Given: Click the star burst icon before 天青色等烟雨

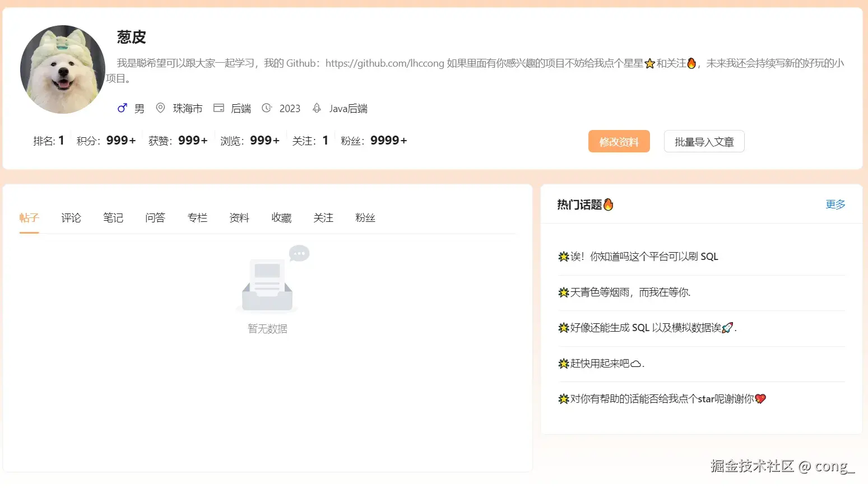Looking at the screenshot, I should (564, 292).
